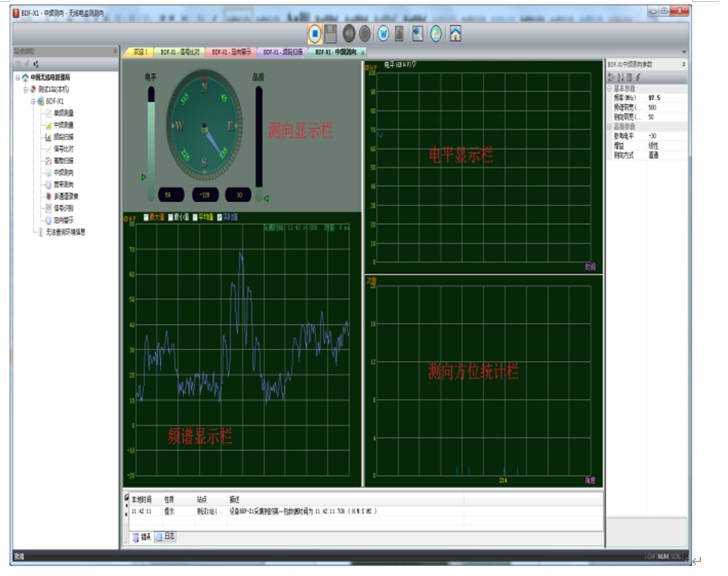Select 宽带测向 in the device tree
Viewport: 728px width, 576px height.
tap(63, 185)
